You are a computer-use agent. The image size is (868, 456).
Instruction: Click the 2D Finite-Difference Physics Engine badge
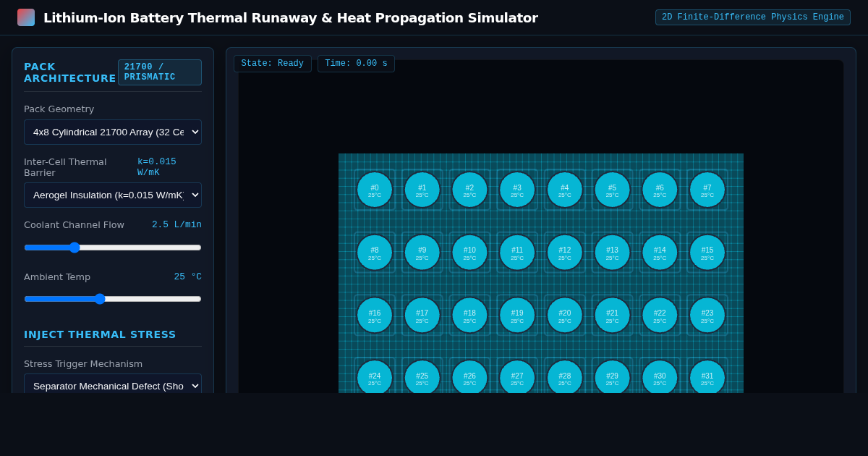tap(753, 17)
